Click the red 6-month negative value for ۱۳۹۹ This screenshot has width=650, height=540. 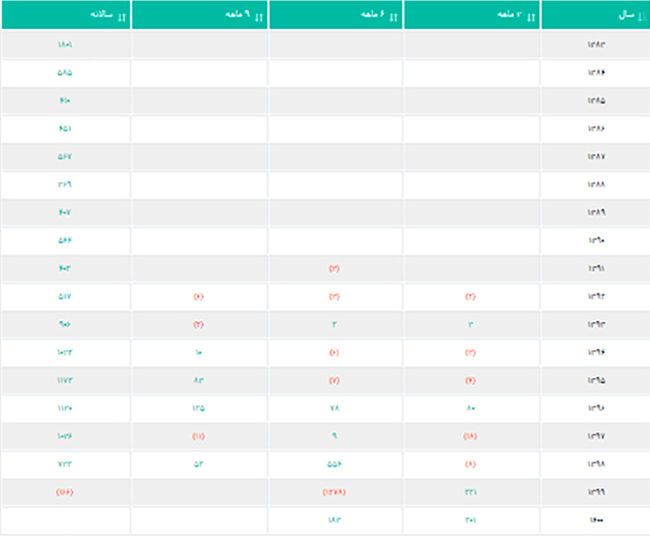tap(335, 492)
